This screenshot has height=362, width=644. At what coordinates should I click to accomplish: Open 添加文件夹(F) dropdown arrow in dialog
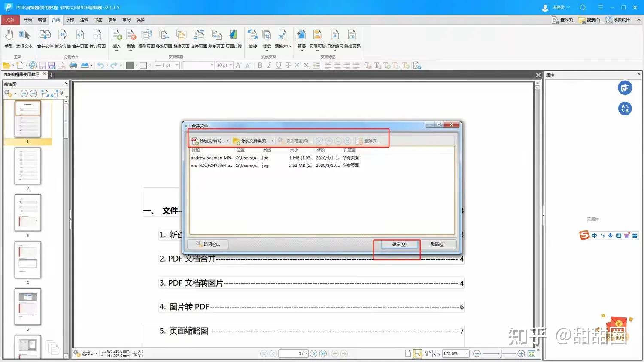point(272,141)
